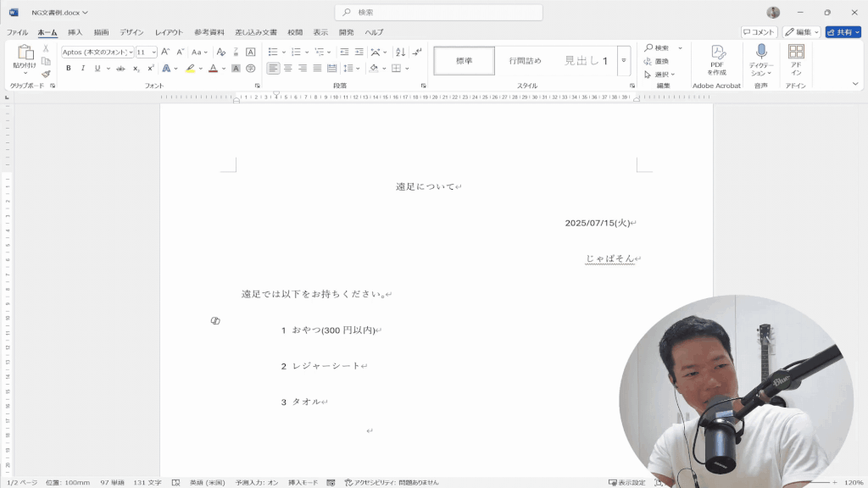Click Display Settings (表示設定) in status bar
The width and height of the screenshot is (868, 488).
tap(626, 482)
